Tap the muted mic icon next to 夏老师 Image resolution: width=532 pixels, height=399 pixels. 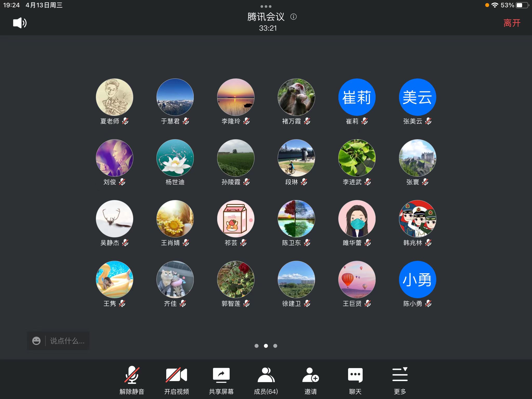point(125,121)
